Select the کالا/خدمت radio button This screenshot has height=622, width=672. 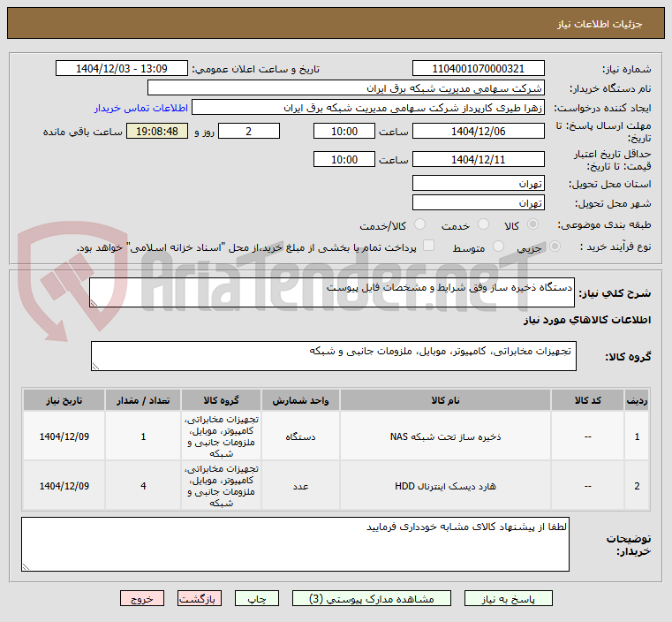click(x=420, y=224)
